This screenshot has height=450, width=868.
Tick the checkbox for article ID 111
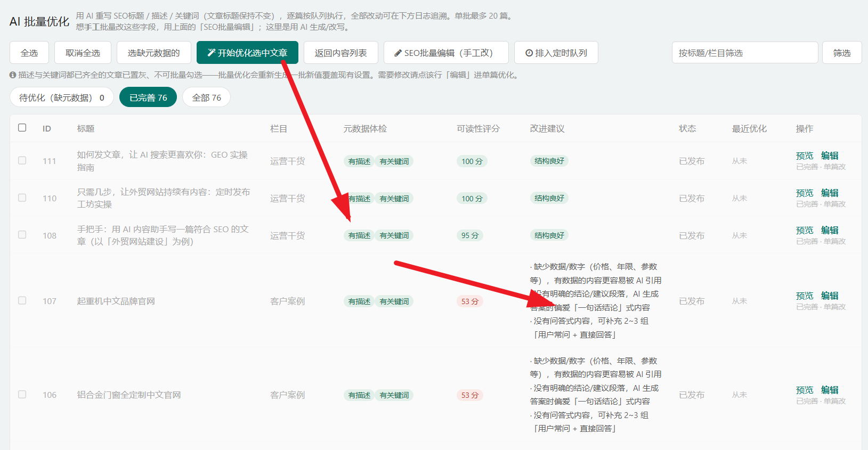(x=22, y=160)
